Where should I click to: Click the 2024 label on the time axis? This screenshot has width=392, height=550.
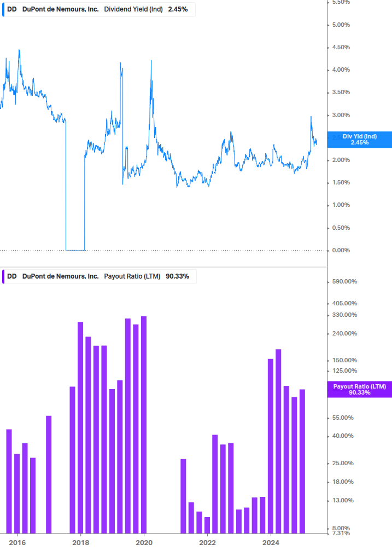point(271,543)
